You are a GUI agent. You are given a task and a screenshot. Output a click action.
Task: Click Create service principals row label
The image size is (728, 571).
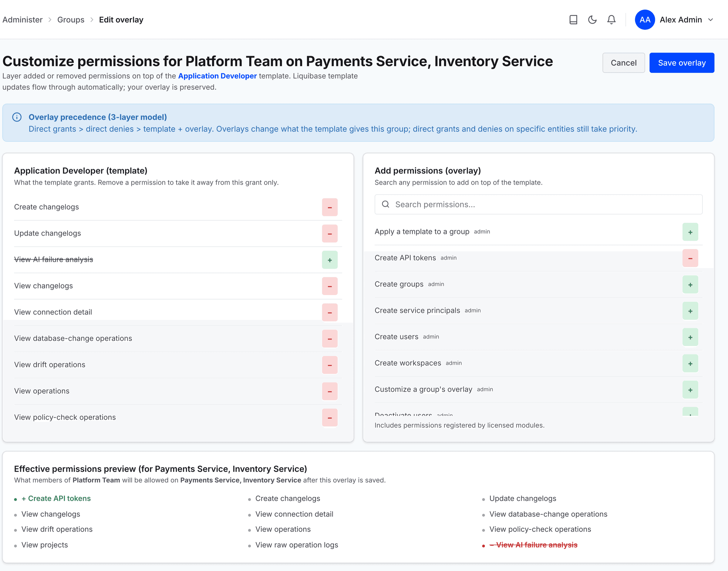[x=417, y=310]
